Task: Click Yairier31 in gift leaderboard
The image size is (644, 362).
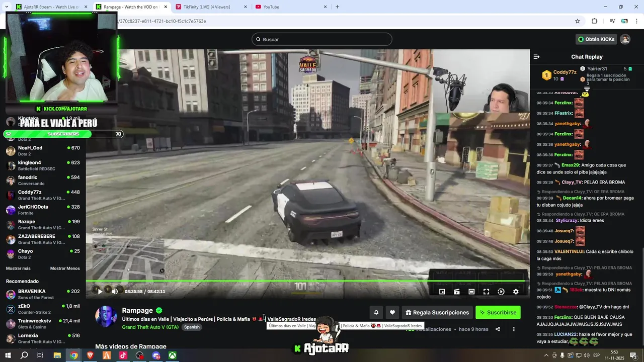Action: click(597, 69)
